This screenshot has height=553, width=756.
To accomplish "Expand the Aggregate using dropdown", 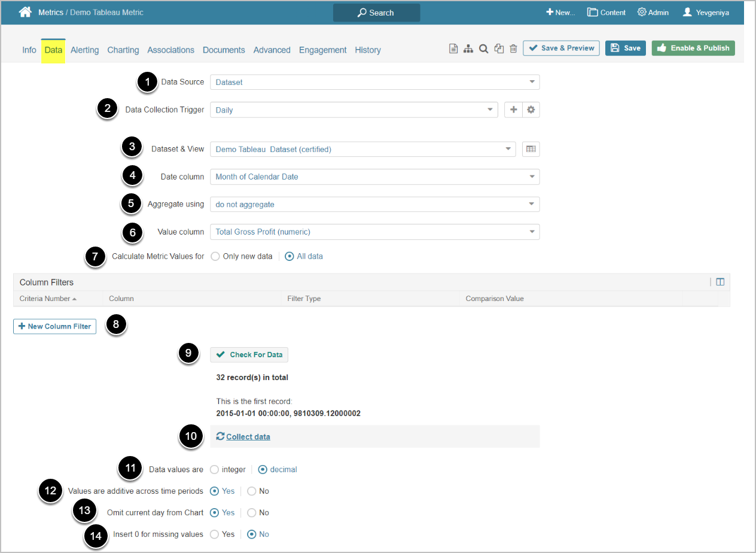I will pos(375,204).
